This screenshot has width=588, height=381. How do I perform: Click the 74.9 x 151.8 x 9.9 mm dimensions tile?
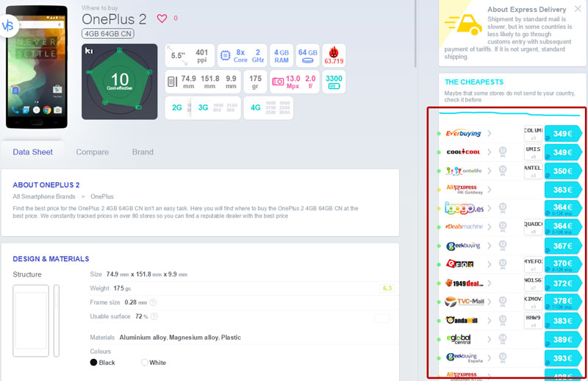(x=203, y=82)
